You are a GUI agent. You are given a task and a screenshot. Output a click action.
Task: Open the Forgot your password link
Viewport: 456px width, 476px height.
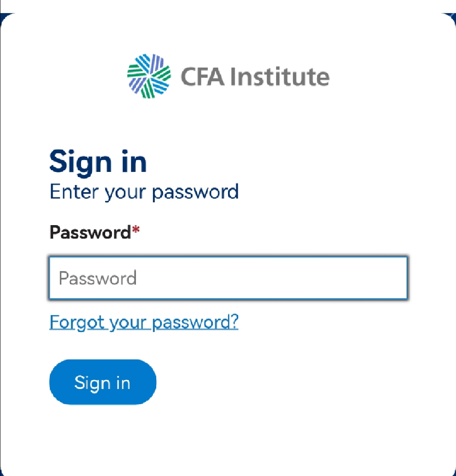point(144,322)
